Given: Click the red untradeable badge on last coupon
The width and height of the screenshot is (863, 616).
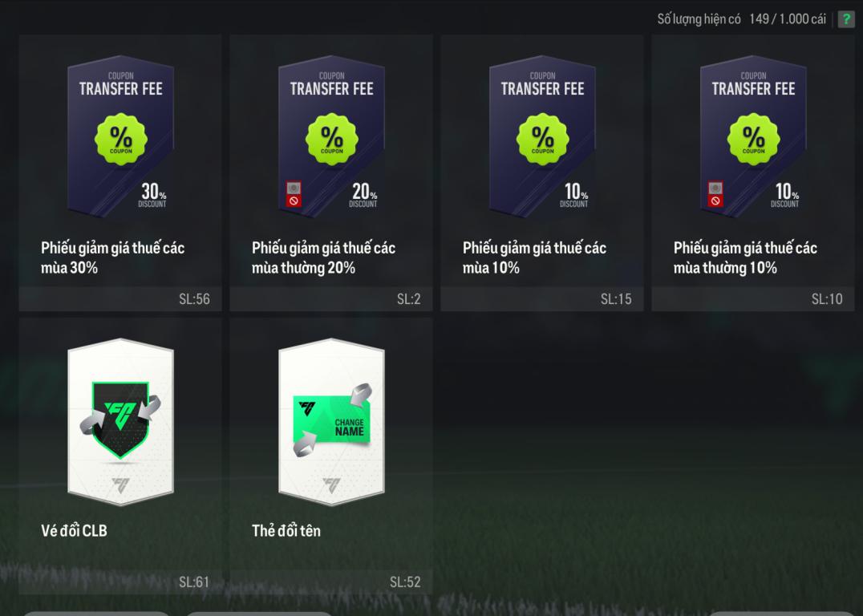Looking at the screenshot, I should coord(715,194).
